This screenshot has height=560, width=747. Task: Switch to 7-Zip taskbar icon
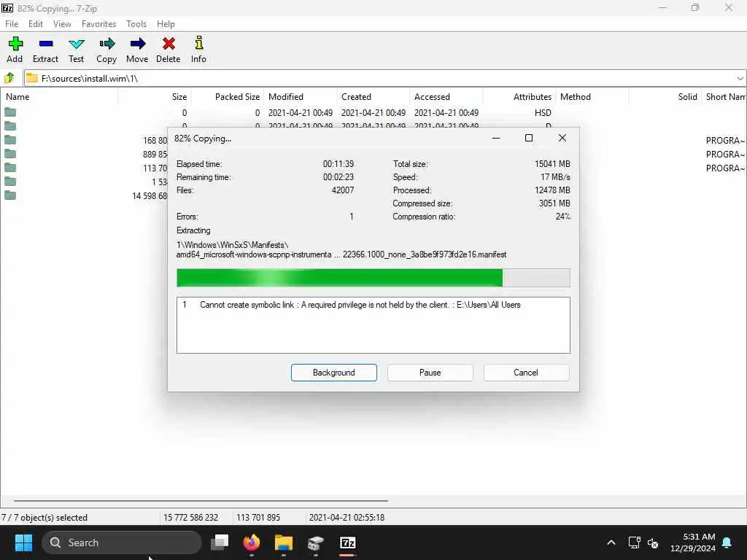pos(348,542)
